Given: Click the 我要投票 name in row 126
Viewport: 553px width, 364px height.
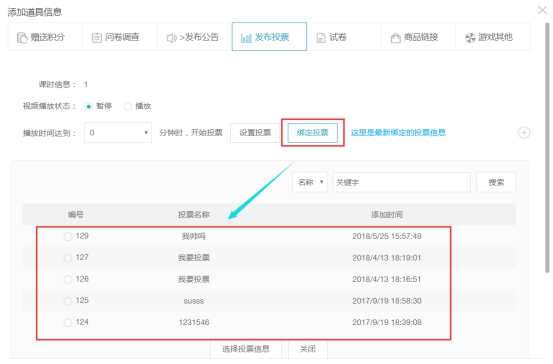Looking at the screenshot, I should click(194, 279).
